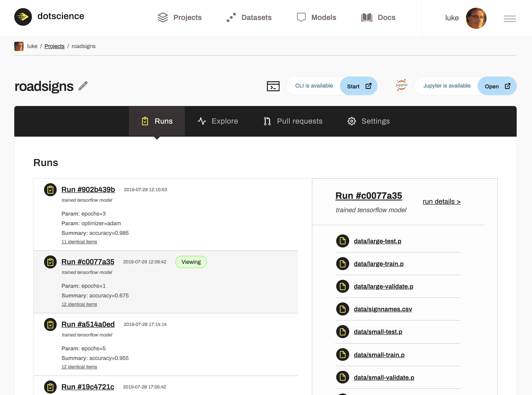Screen dimensions: 532x395
Task: Click clipboard icon beside Run #902b439b
Action: pyautogui.click(x=50, y=190)
